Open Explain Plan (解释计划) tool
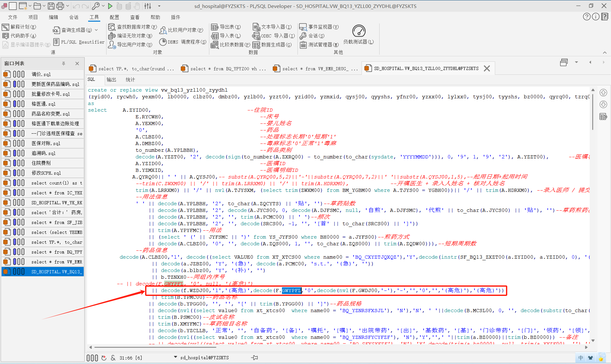611x364 pixels. 19,27
